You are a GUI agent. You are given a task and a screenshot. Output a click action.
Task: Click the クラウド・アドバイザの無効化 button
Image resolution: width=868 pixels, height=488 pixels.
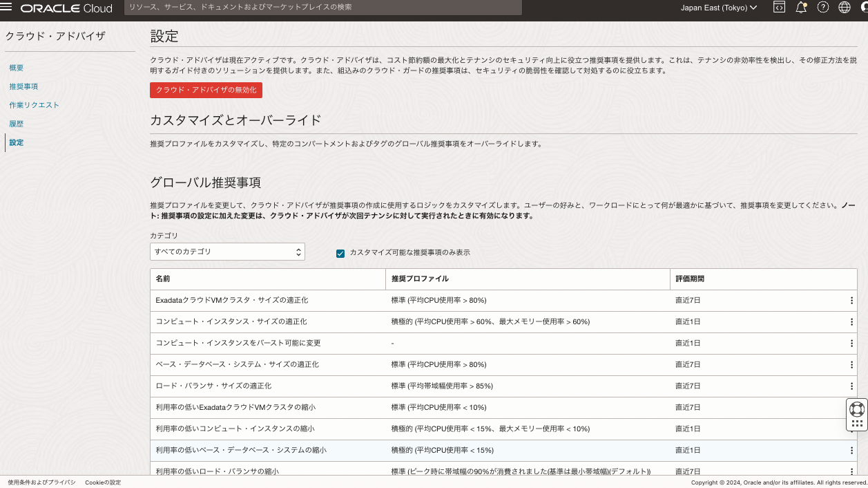(x=206, y=90)
